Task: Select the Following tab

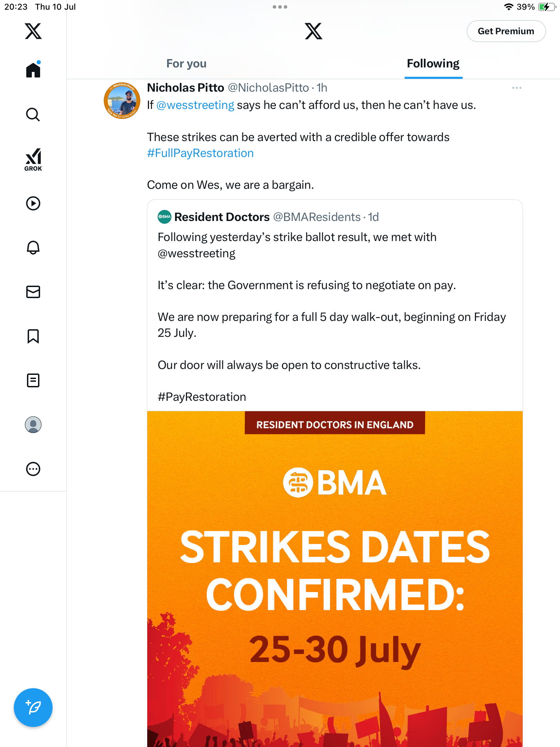Action: point(433,63)
